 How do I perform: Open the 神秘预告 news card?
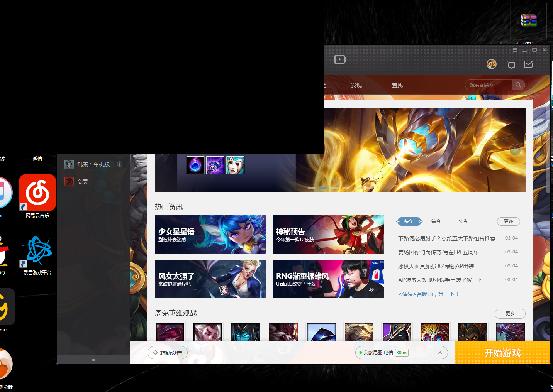pos(328,235)
